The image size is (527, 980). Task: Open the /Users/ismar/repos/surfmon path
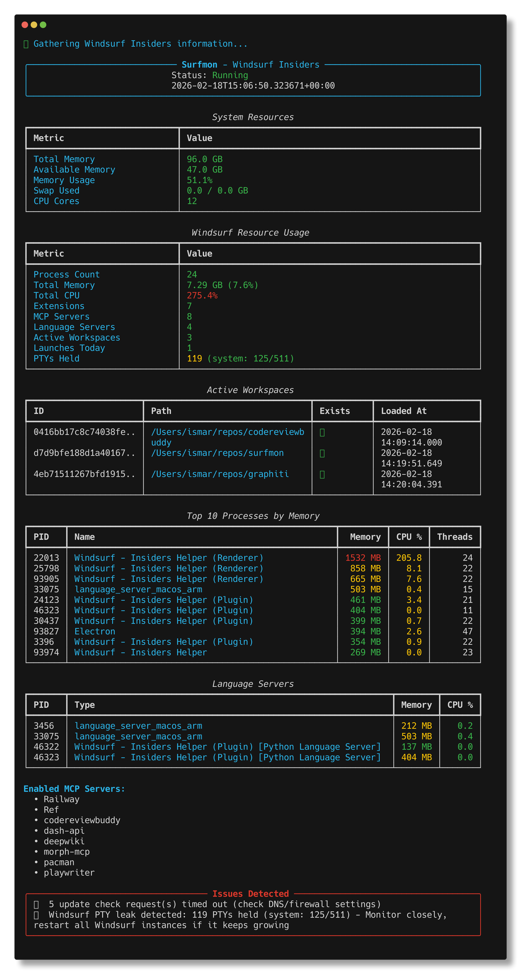pyautogui.click(x=217, y=453)
